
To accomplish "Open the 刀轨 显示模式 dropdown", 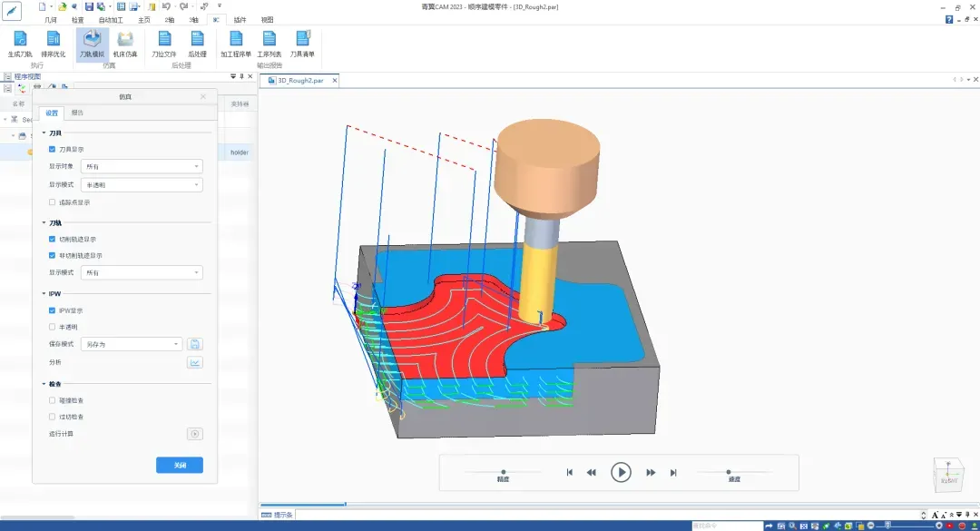I will 142,272.
